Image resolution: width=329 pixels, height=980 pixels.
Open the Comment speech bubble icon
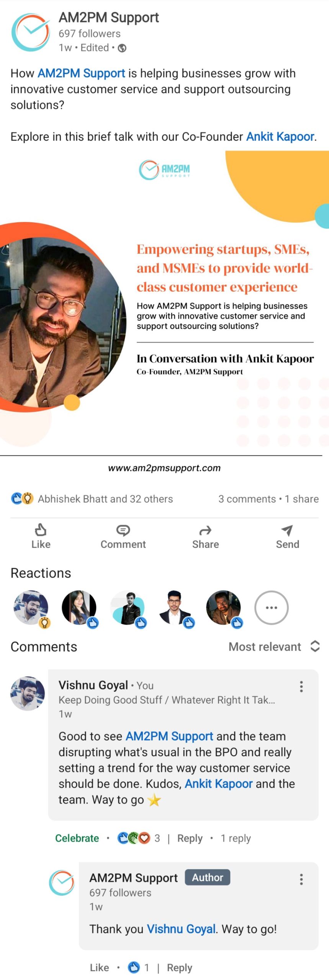(123, 530)
